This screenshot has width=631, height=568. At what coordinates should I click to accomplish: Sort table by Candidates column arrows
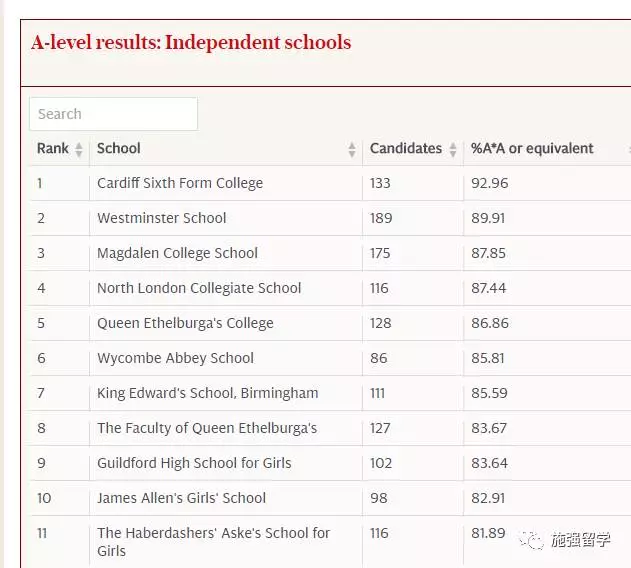coord(453,150)
